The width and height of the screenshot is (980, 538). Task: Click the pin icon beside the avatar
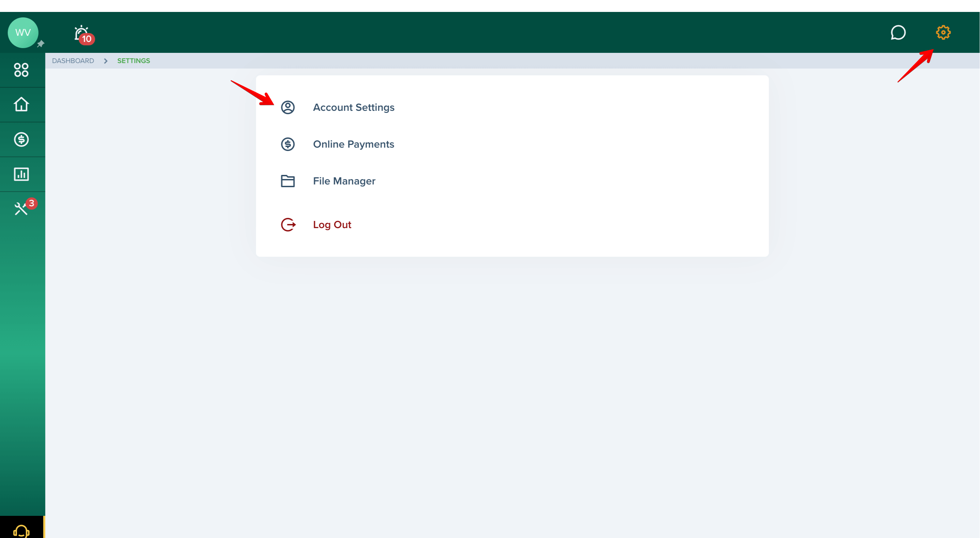[x=41, y=44]
